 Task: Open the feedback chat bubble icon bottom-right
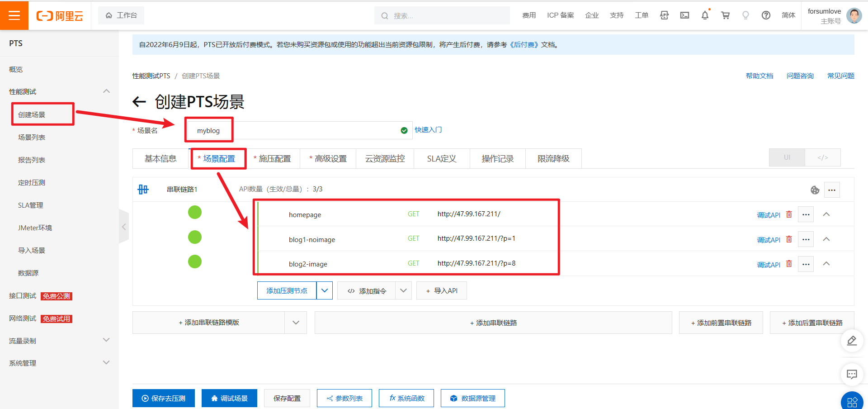pos(852,374)
